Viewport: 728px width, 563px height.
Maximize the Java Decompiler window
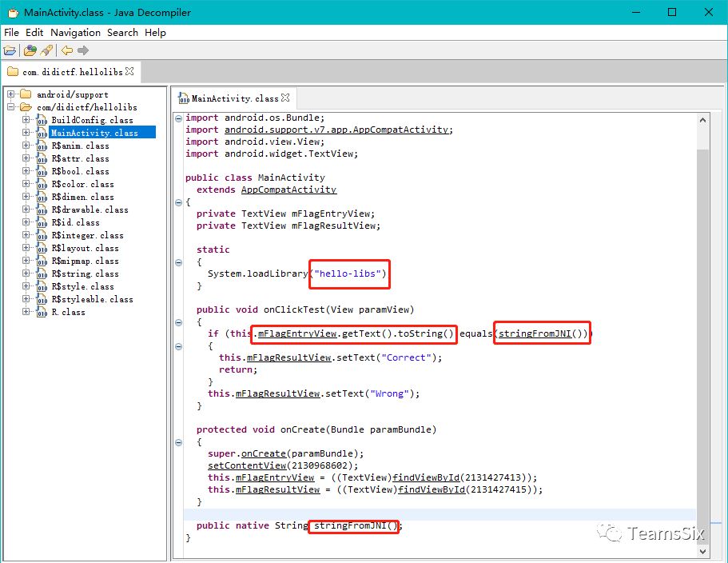pos(672,13)
